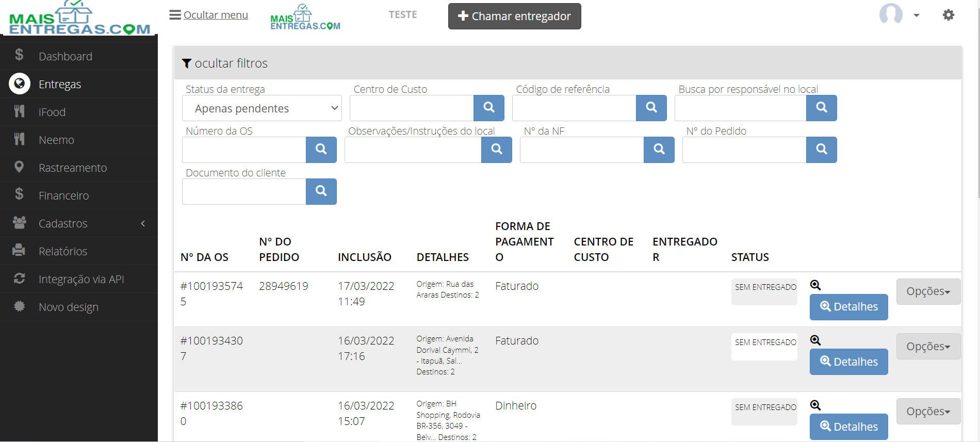
Task: Open the Dashboard menu item
Action: click(79, 56)
